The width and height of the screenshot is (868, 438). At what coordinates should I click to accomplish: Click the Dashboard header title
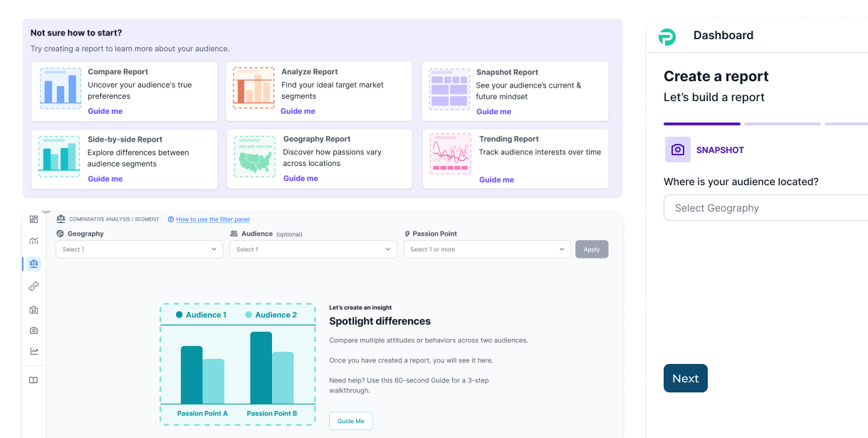point(723,36)
